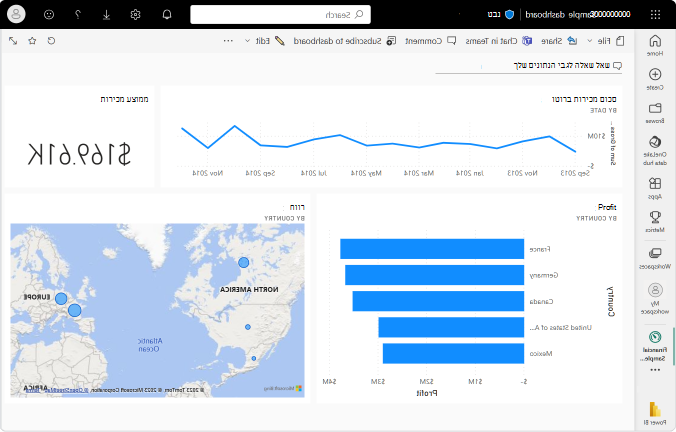Image resolution: width=676 pixels, height=432 pixels.
Task: Open the help question mark icon
Action: pos(78,15)
